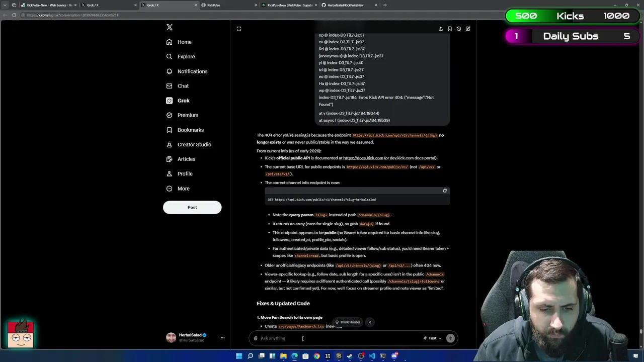The height and width of the screenshot is (362, 644).
Task: Open HerbalSalad account options menu
Action: click(x=222, y=338)
